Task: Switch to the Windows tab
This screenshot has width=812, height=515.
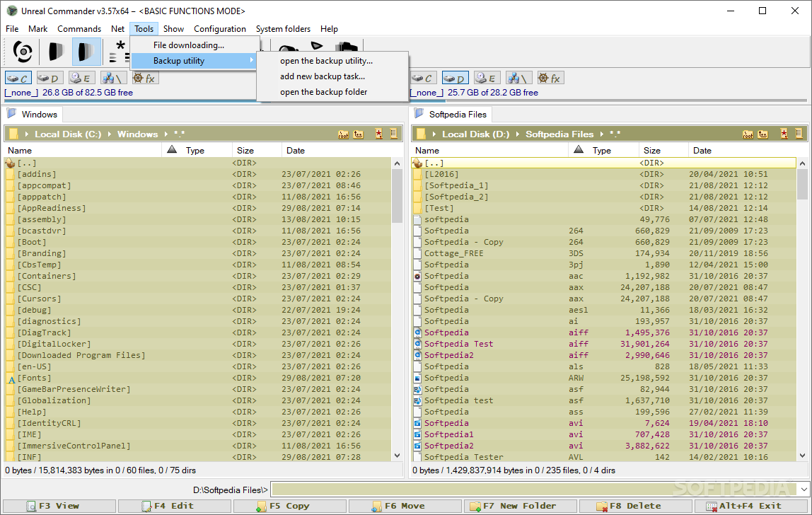Action: pyautogui.click(x=33, y=115)
